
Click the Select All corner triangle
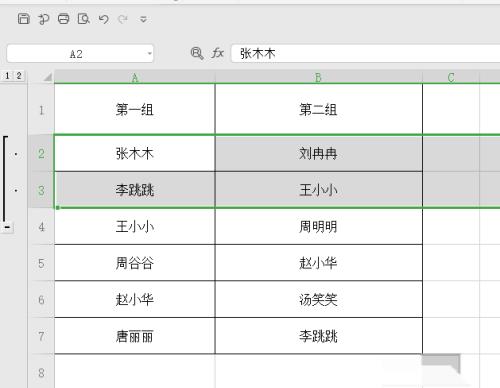48,78
